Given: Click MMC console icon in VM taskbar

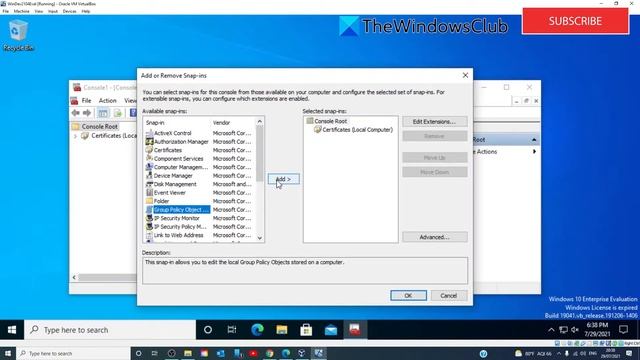Looking at the screenshot, I should click(x=355, y=330).
